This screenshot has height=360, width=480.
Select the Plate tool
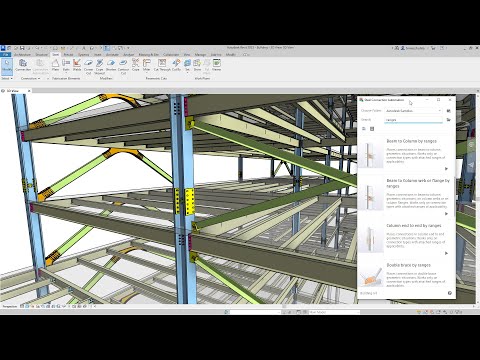[55, 65]
